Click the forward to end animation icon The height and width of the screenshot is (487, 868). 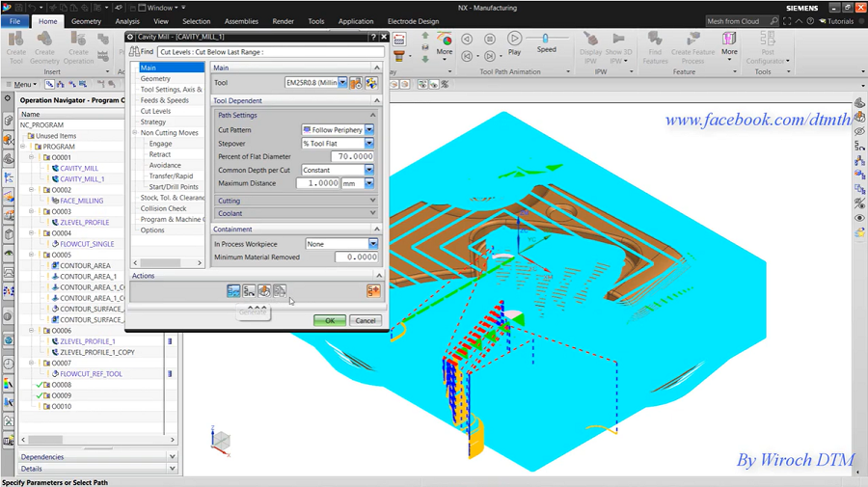point(490,56)
